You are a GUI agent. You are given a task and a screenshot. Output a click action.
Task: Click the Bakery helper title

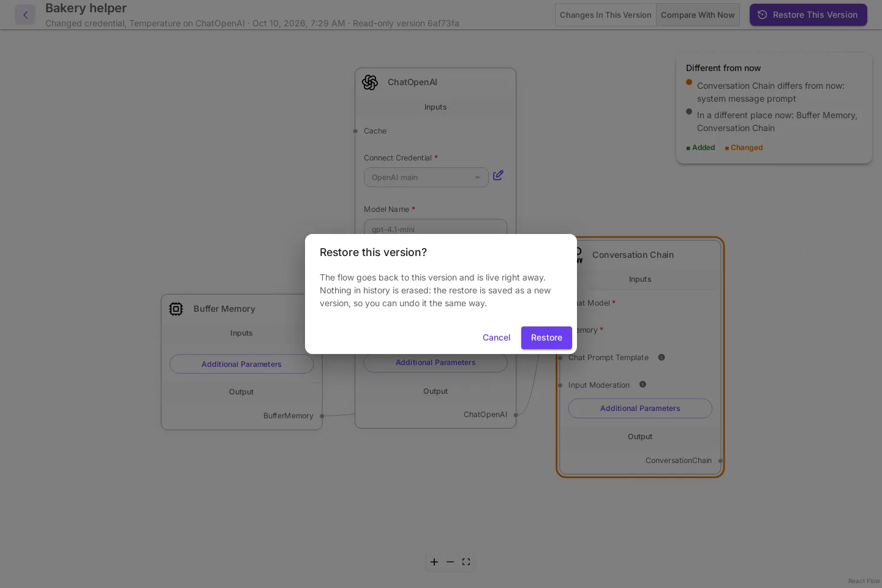[86, 8]
